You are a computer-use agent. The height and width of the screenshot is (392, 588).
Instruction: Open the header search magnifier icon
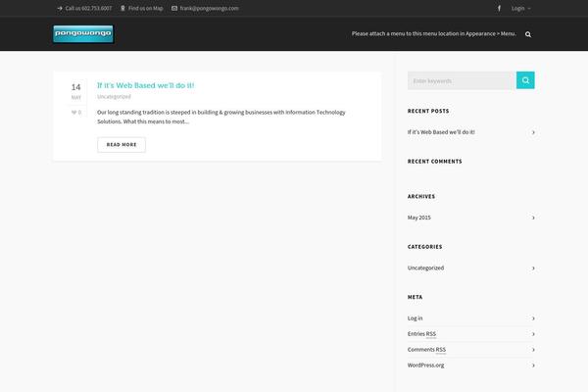(528, 34)
